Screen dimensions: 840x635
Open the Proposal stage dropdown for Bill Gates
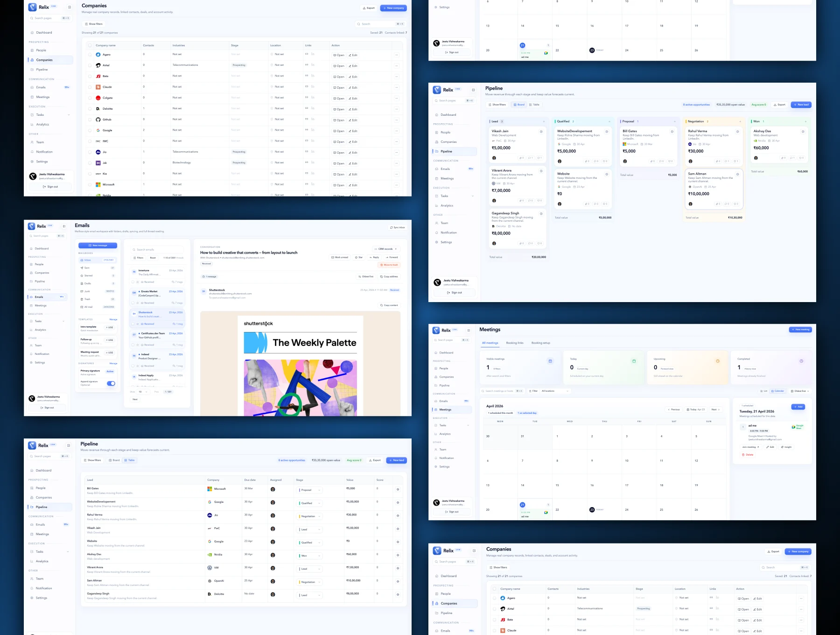(309, 490)
